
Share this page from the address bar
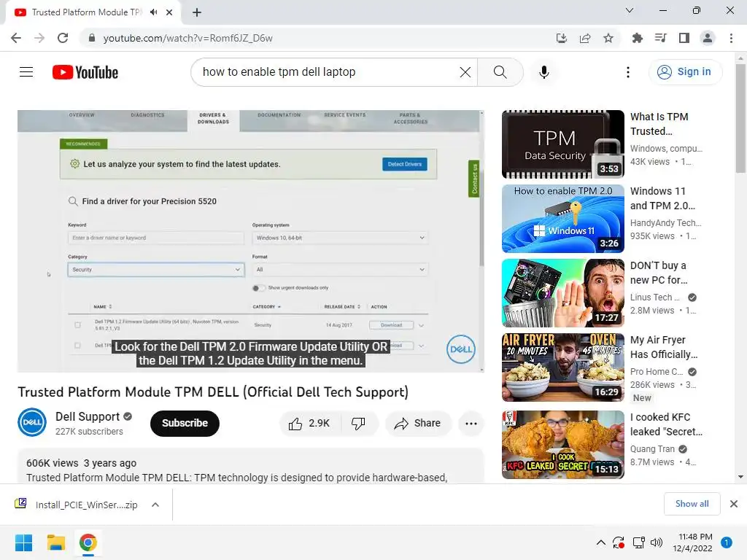click(585, 38)
